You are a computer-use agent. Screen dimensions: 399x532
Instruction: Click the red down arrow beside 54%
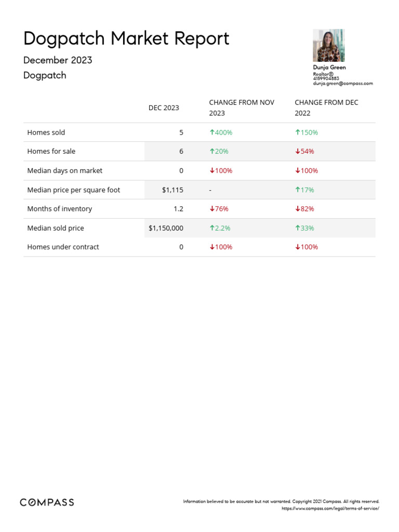pyautogui.click(x=297, y=152)
